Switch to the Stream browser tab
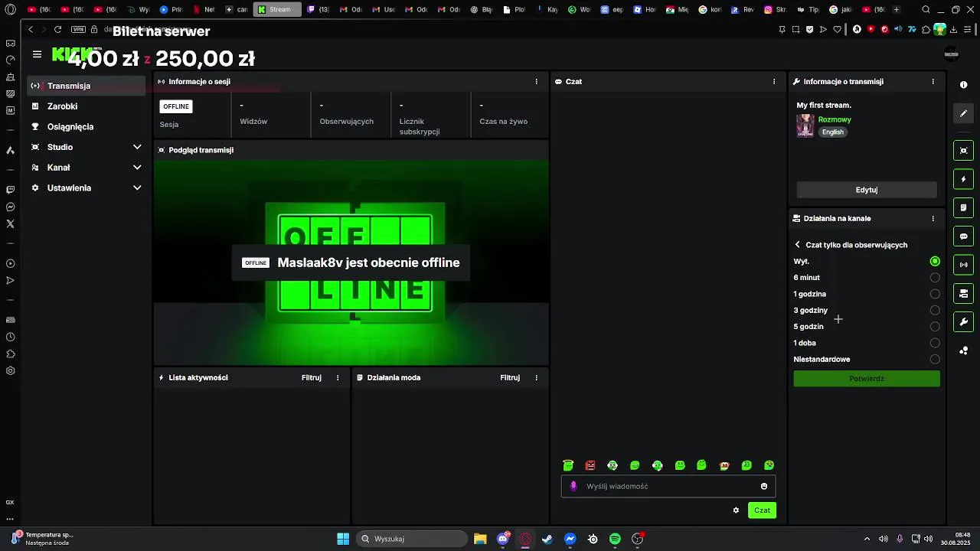 pyautogui.click(x=276, y=9)
